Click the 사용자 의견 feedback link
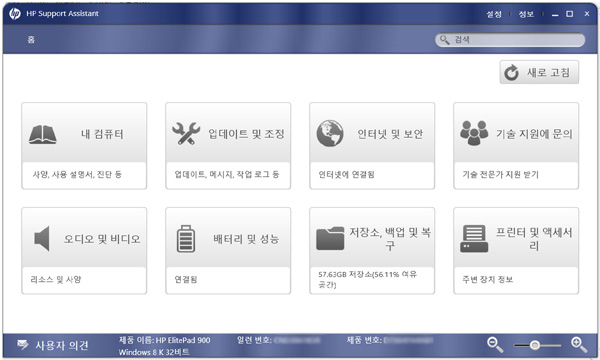 (x=62, y=345)
